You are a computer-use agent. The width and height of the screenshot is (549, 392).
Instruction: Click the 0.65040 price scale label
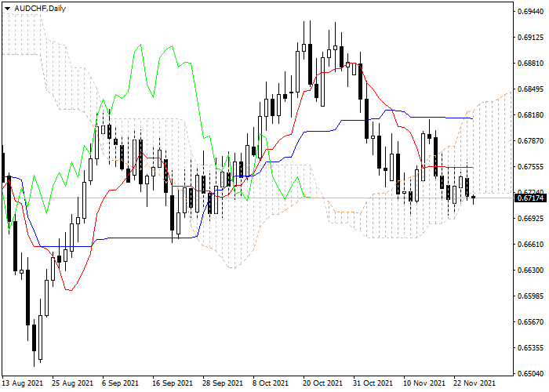click(x=531, y=374)
